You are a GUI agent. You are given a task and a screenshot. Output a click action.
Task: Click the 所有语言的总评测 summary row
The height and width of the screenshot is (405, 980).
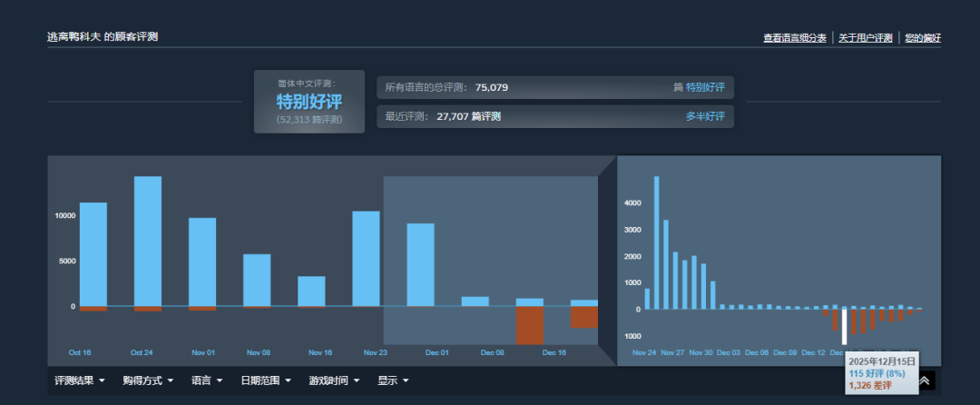[554, 87]
